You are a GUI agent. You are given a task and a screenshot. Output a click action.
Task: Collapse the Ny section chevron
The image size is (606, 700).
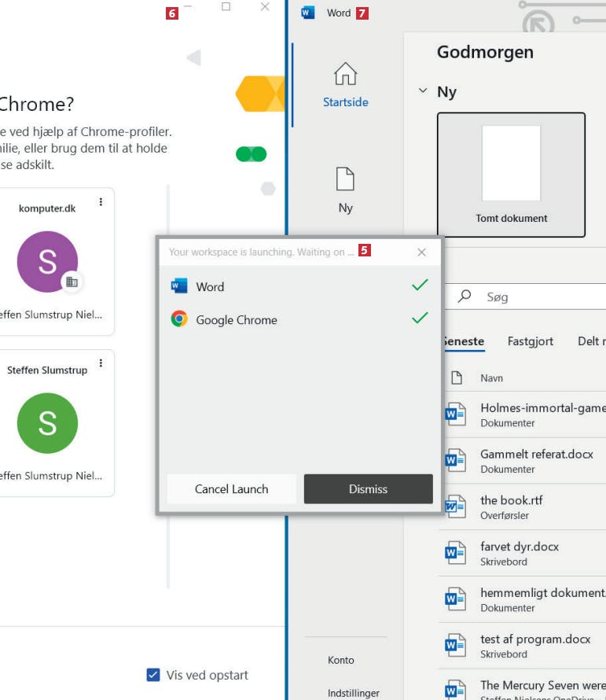click(423, 90)
